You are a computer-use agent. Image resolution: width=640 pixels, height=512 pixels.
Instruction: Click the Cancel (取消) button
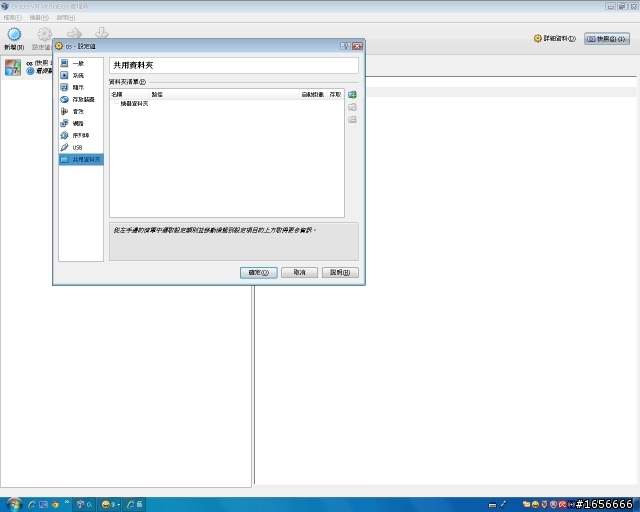pyautogui.click(x=299, y=272)
